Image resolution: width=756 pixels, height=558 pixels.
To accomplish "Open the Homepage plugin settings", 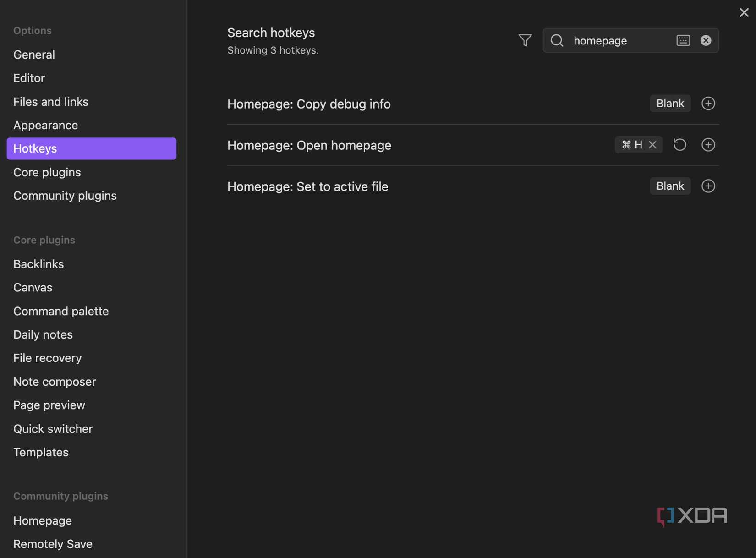I will coord(42,520).
